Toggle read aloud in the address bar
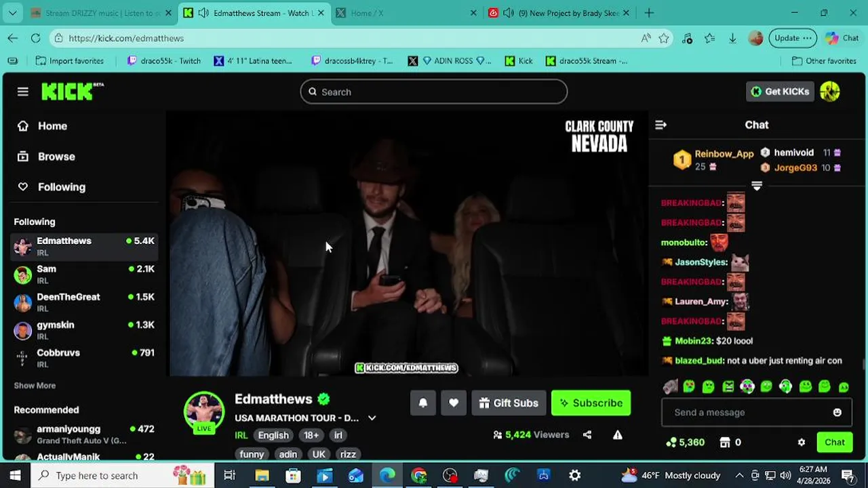868x488 pixels. click(646, 38)
